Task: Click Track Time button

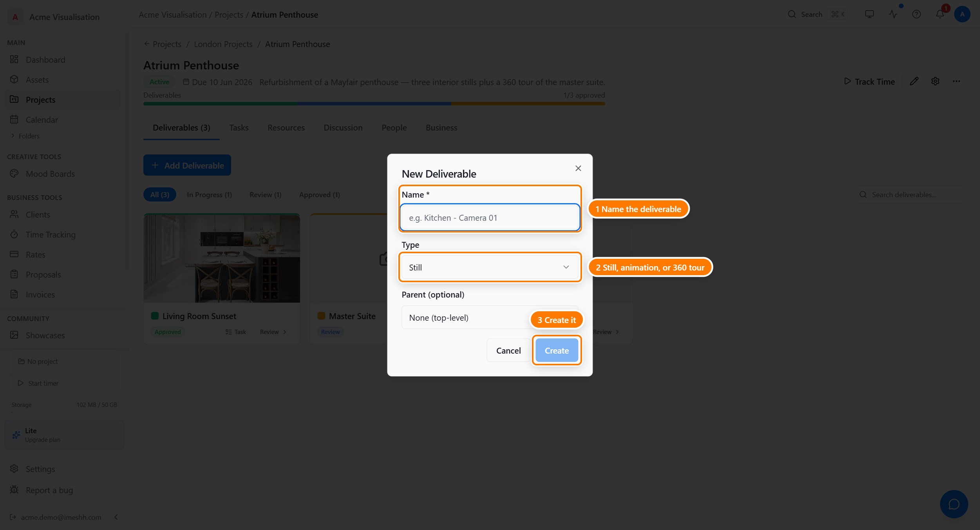Action: click(x=869, y=81)
